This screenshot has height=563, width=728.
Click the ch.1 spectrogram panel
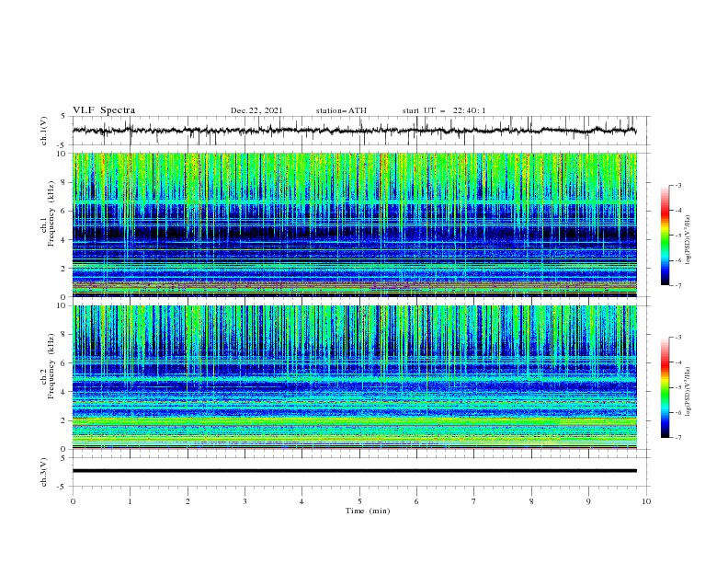(x=354, y=224)
